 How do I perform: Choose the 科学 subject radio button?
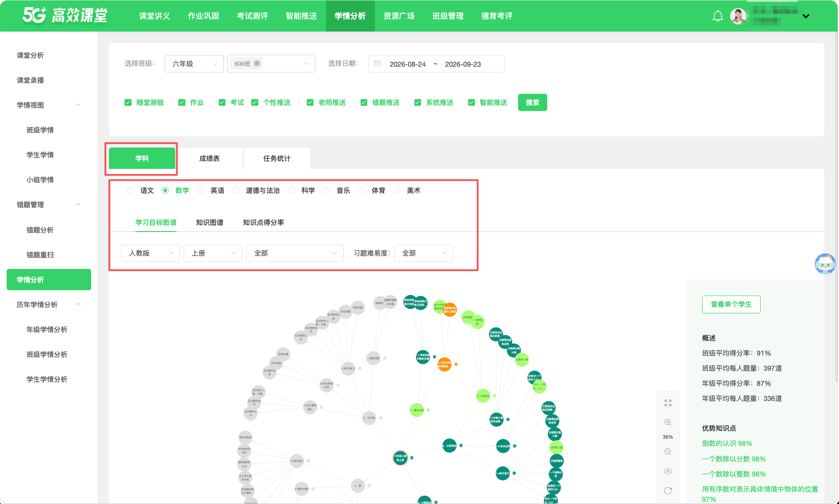click(291, 191)
